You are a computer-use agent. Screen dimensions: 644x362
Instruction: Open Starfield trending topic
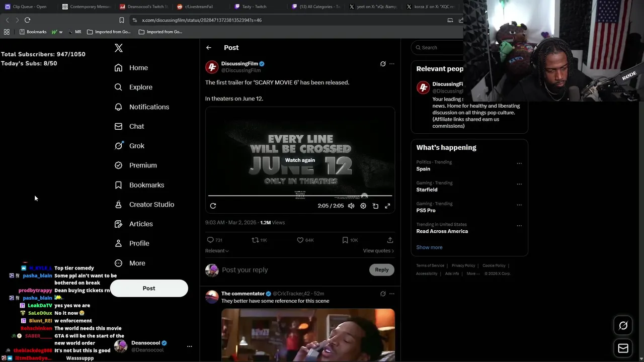pyautogui.click(x=427, y=190)
